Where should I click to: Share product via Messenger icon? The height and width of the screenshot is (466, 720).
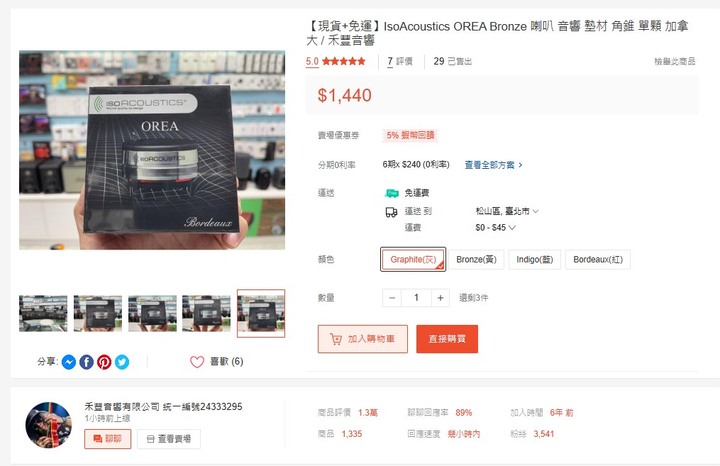point(69,362)
